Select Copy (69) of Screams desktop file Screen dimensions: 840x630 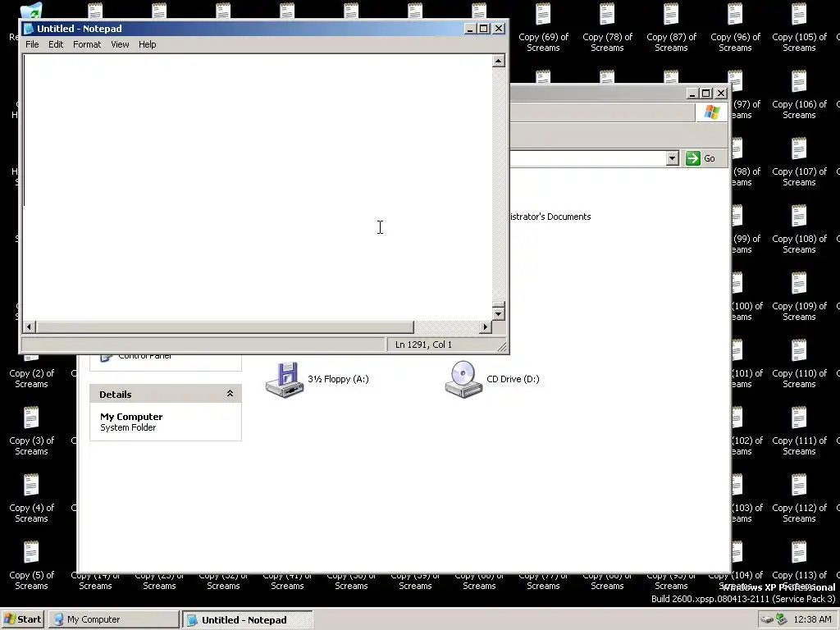543,27
